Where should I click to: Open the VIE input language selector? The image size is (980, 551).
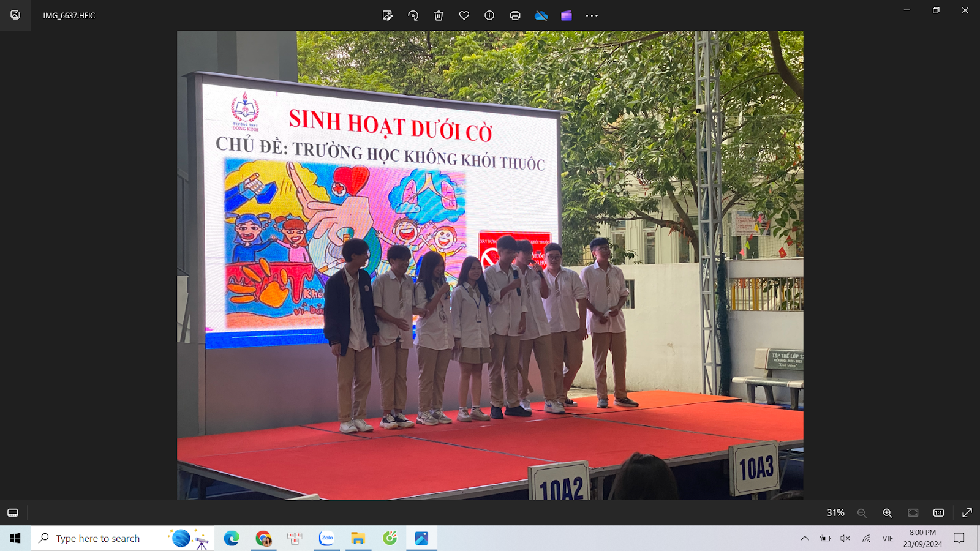[888, 538]
